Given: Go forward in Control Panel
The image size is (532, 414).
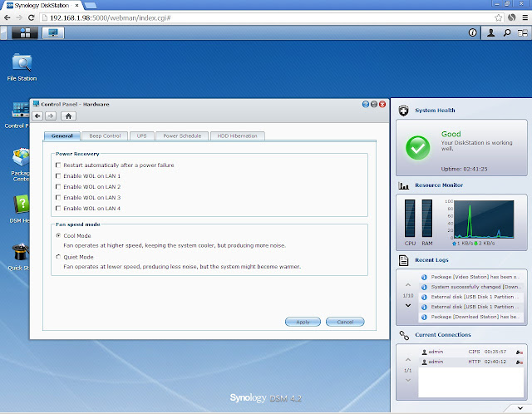Looking at the screenshot, I should tap(51, 116).
